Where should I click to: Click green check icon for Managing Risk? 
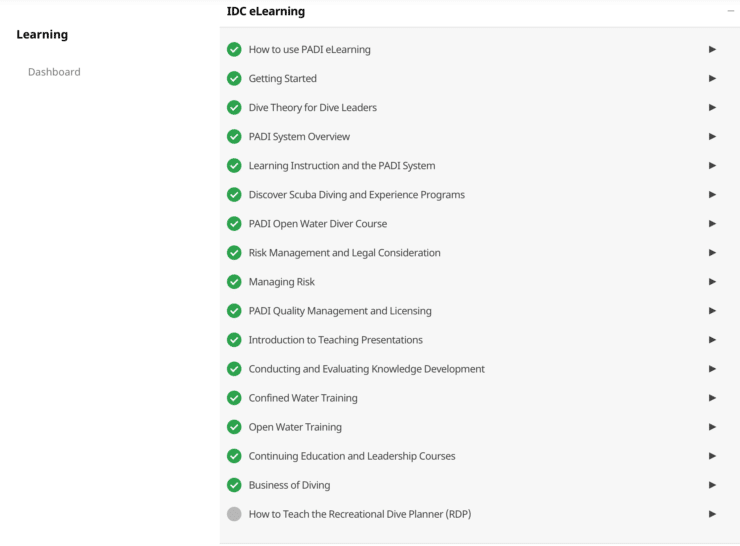point(234,282)
